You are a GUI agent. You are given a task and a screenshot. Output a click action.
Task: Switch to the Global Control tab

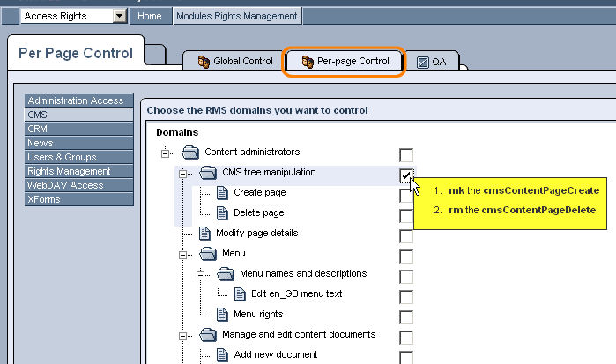click(232, 62)
